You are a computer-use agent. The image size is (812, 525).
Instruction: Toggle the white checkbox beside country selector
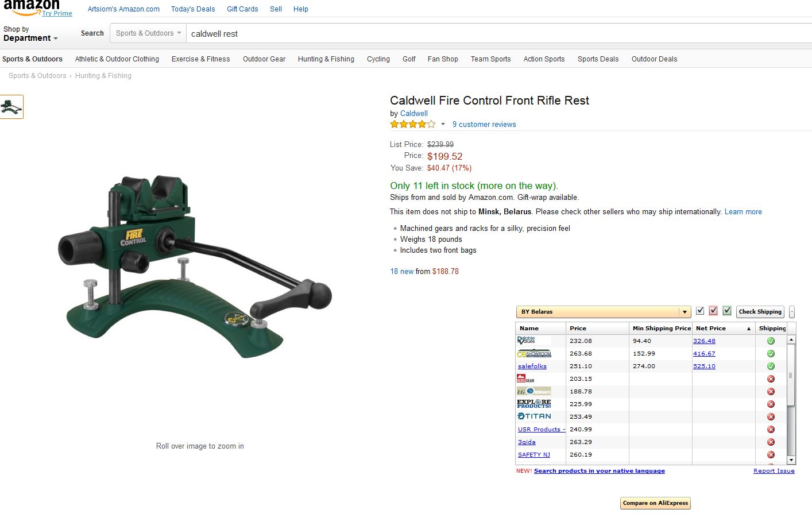pos(700,311)
